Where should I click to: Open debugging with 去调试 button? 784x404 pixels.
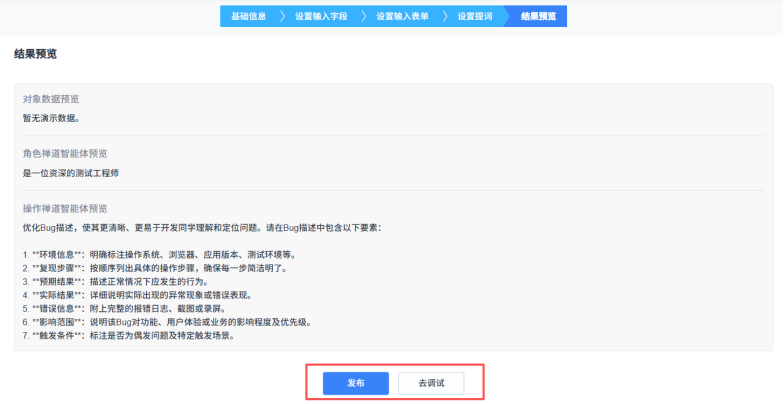pyautogui.click(x=431, y=384)
